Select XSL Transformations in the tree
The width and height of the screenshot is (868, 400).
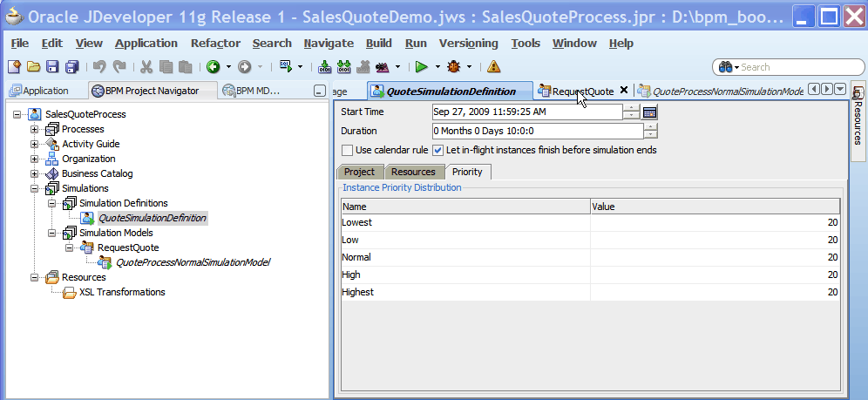(x=122, y=292)
